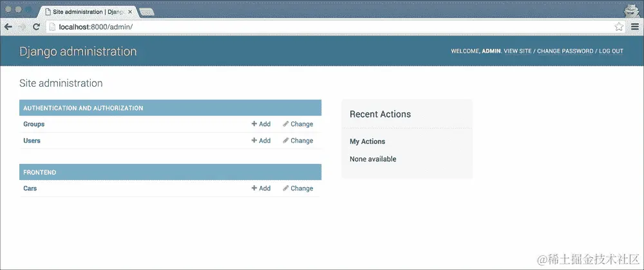Add a new Group

pos(261,124)
